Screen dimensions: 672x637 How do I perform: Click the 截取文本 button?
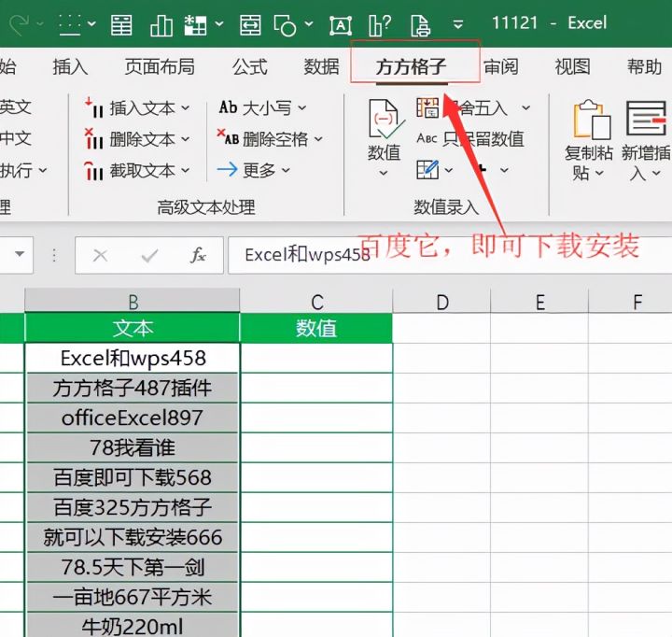[x=136, y=171]
